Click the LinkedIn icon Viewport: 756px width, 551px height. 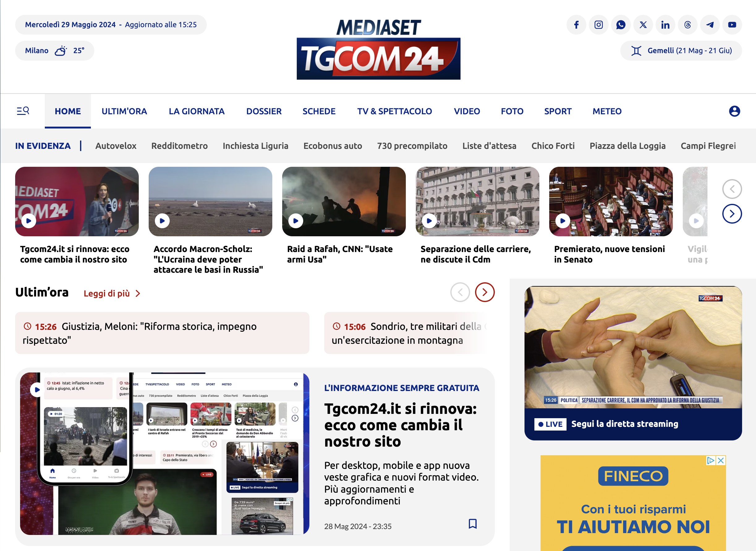665,25
